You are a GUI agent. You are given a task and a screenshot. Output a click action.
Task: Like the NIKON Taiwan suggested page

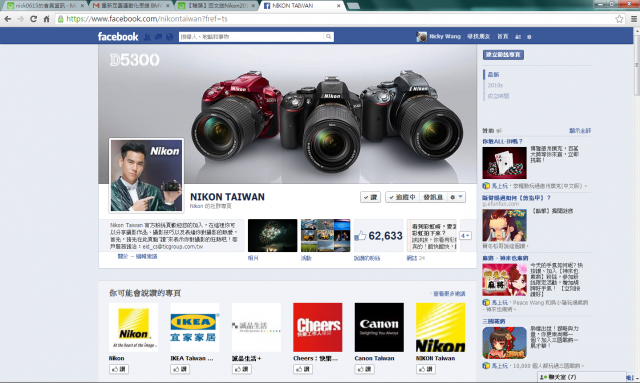(x=426, y=369)
